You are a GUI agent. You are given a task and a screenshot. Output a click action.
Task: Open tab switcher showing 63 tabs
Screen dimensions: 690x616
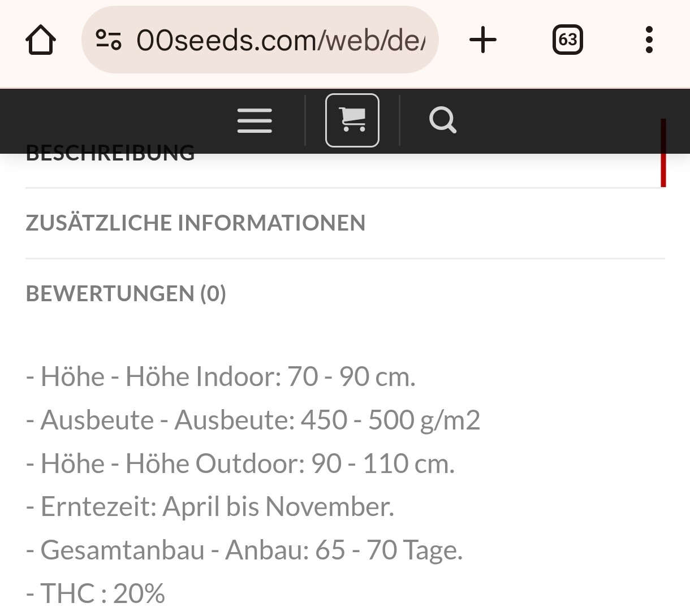coord(567,40)
